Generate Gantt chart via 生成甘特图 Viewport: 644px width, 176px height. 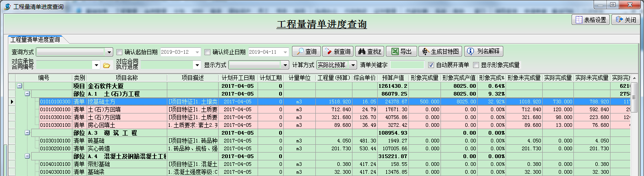point(440,51)
